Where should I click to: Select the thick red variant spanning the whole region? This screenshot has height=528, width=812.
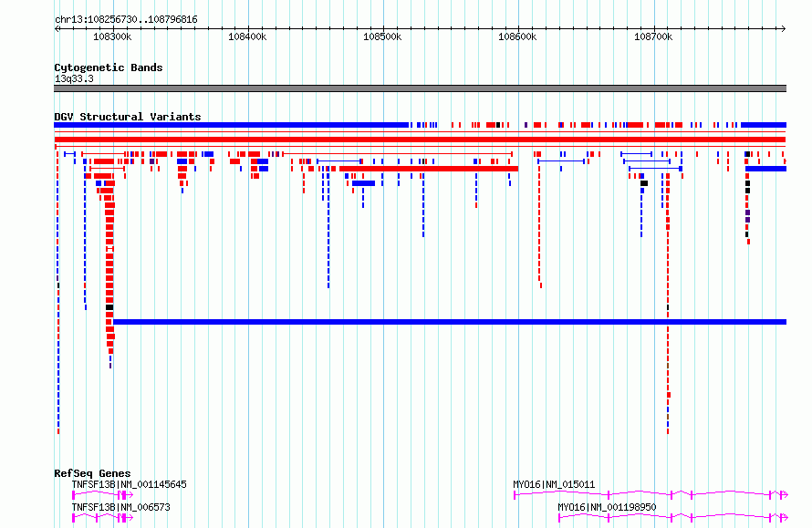click(420, 140)
